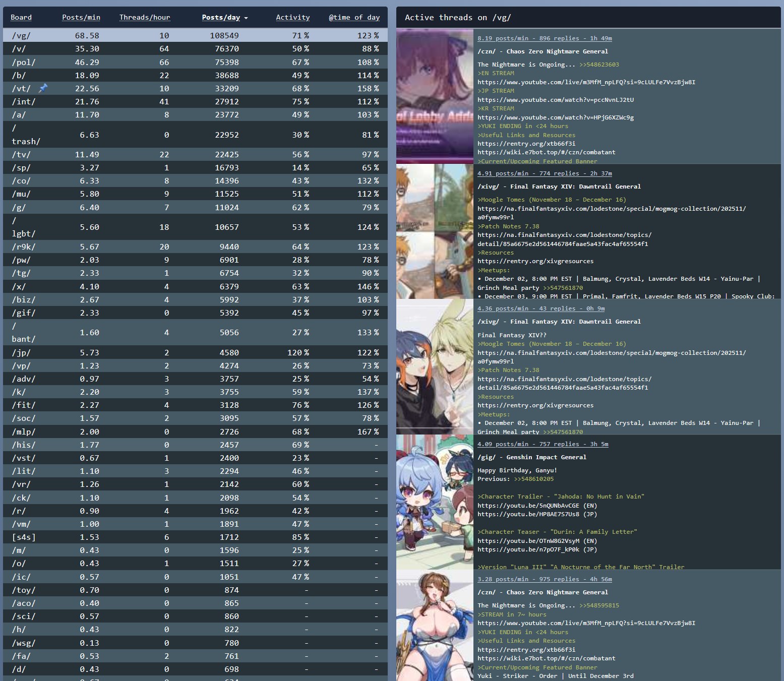
Task: Select the /b/ board row
Action: (195, 75)
